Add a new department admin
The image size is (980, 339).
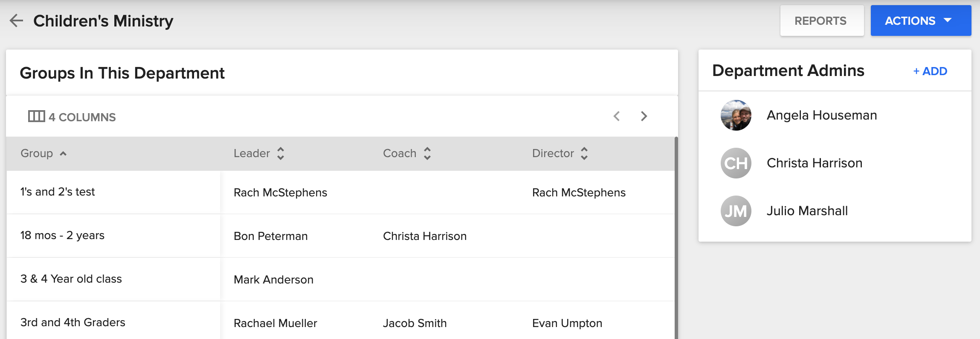(930, 71)
